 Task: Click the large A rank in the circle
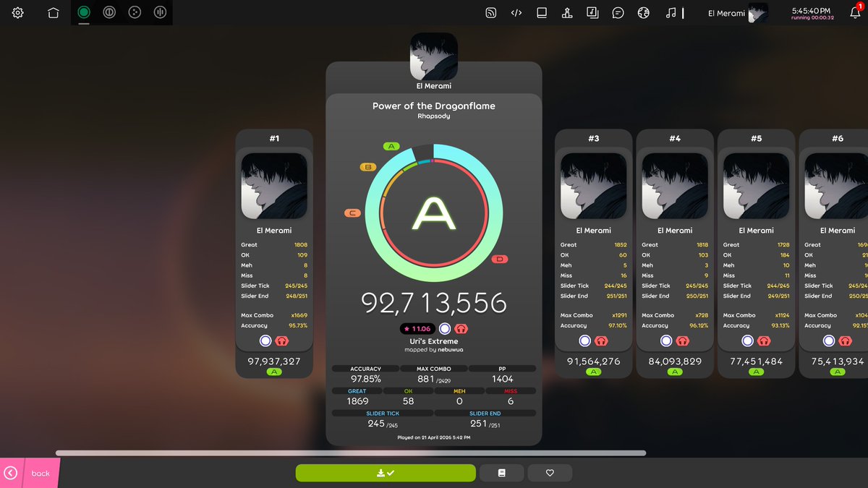pos(434,214)
